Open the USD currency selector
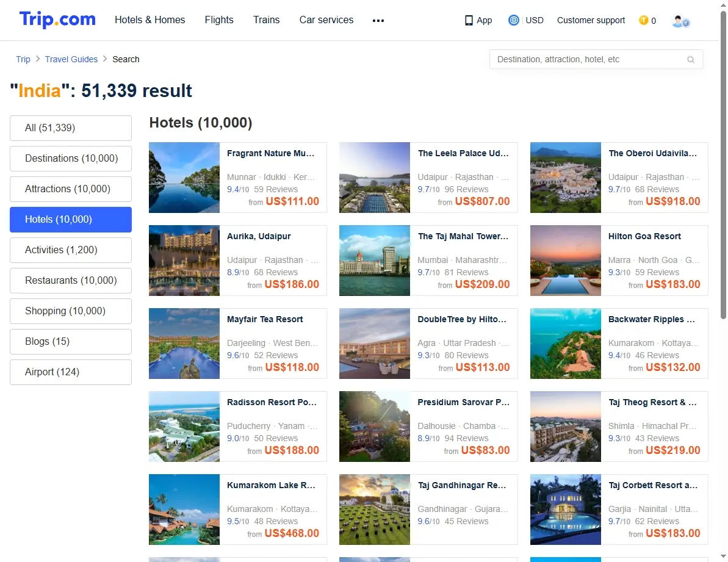This screenshot has width=728, height=562. pos(535,20)
